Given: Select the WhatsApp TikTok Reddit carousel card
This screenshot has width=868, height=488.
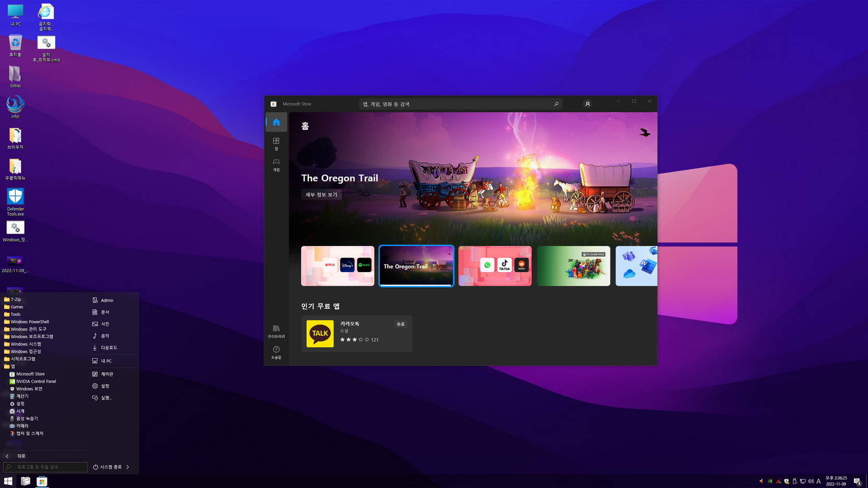Looking at the screenshot, I should pyautogui.click(x=495, y=266).
